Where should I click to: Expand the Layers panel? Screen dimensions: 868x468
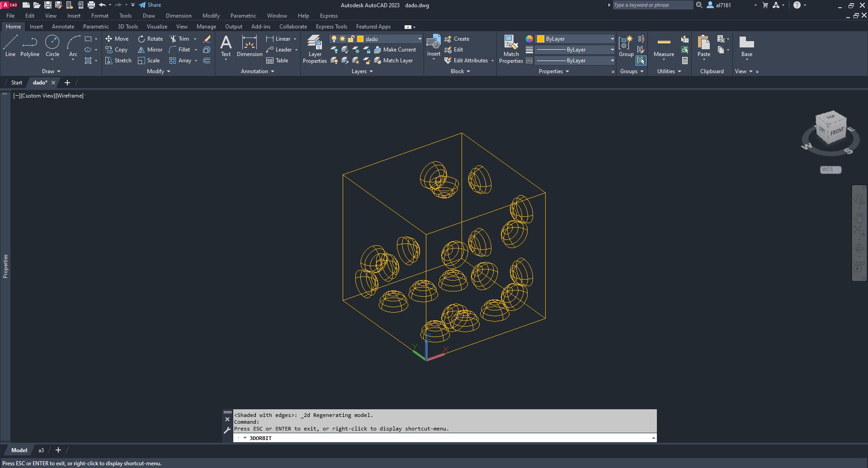[x=362, y=71]
